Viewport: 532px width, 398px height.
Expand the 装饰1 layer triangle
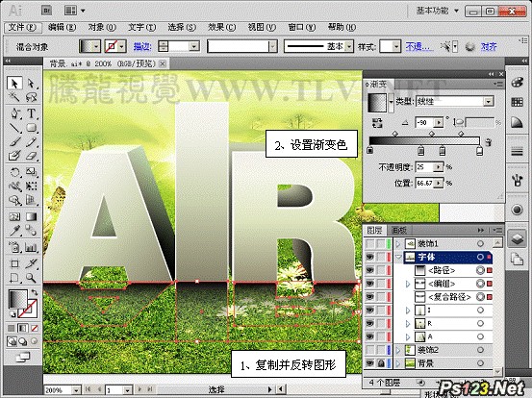point(398,243)
